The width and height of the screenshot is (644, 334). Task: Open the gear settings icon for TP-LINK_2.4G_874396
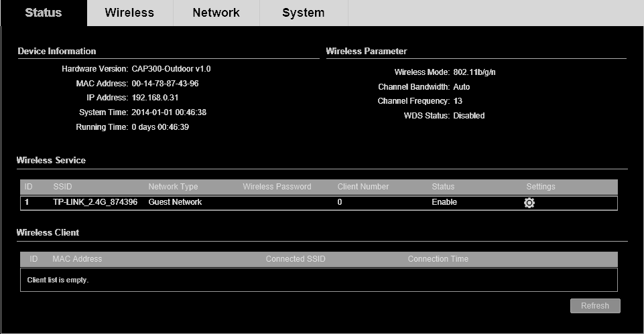(529, 203)
